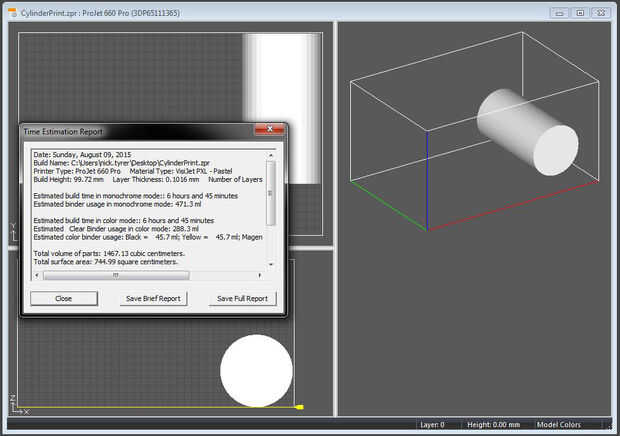Click 'Model Colors' in the status bar
Image resolution: width=620 pixels, height=436 pixels.
tap(559, 425)
